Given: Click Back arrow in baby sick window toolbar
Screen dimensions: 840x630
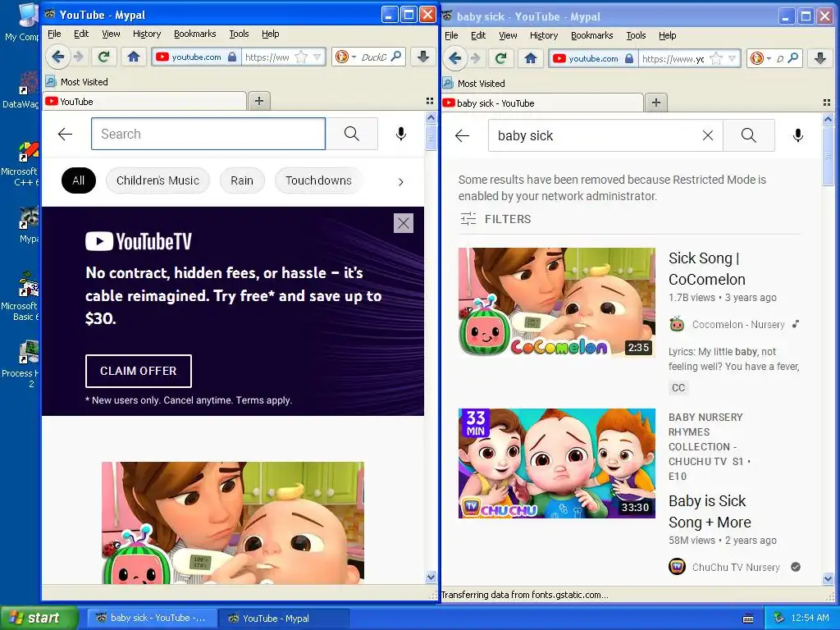Looking at the screenshot, I should 454,58.
